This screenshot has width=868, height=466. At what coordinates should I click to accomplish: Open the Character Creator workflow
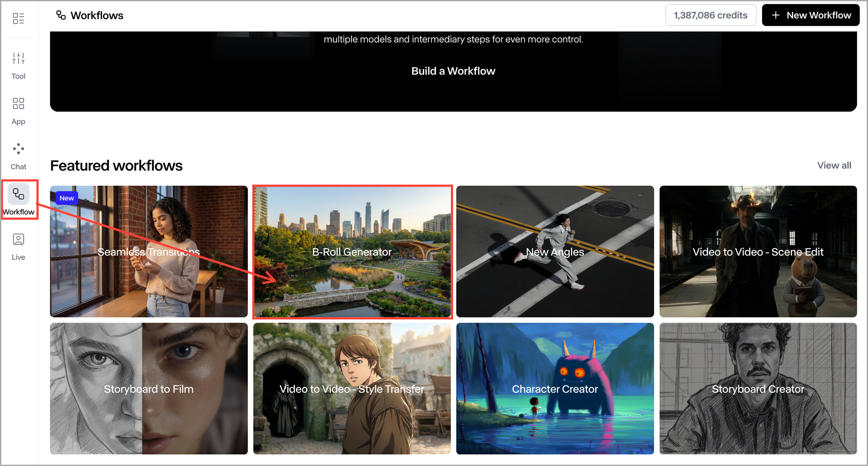tap(555, 389)
